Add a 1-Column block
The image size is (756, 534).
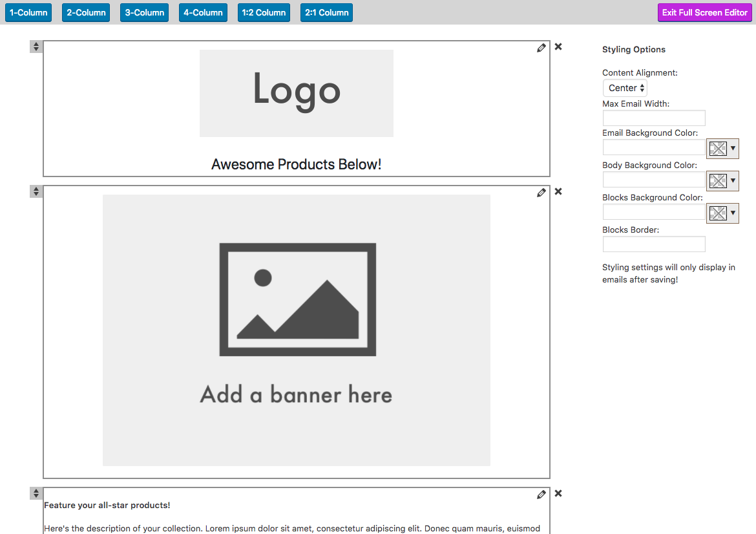28,12
